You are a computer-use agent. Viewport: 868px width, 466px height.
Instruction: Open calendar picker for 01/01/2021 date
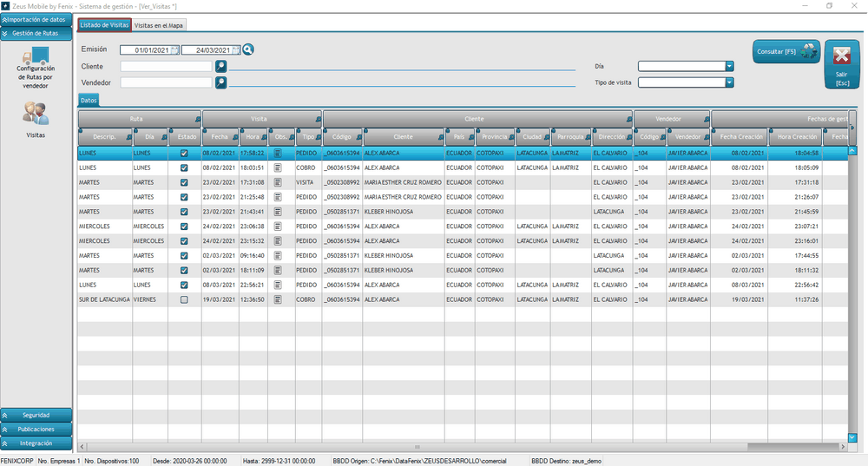175,50
